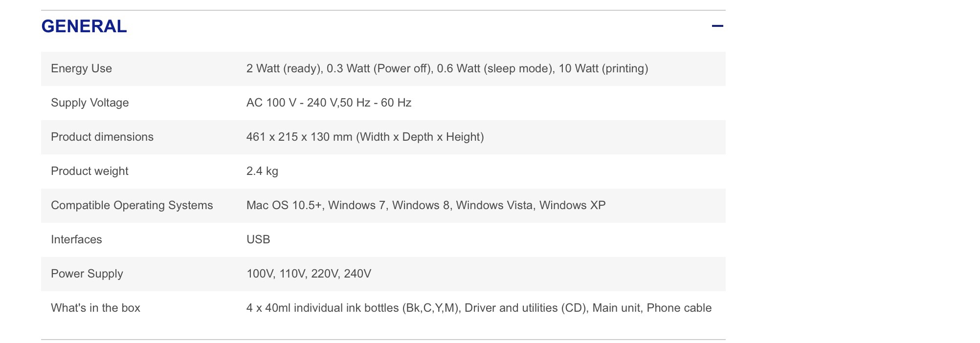Viewport: 980px width, 343px height.
Task: Select the USB interface value
Action: [258, 239]
